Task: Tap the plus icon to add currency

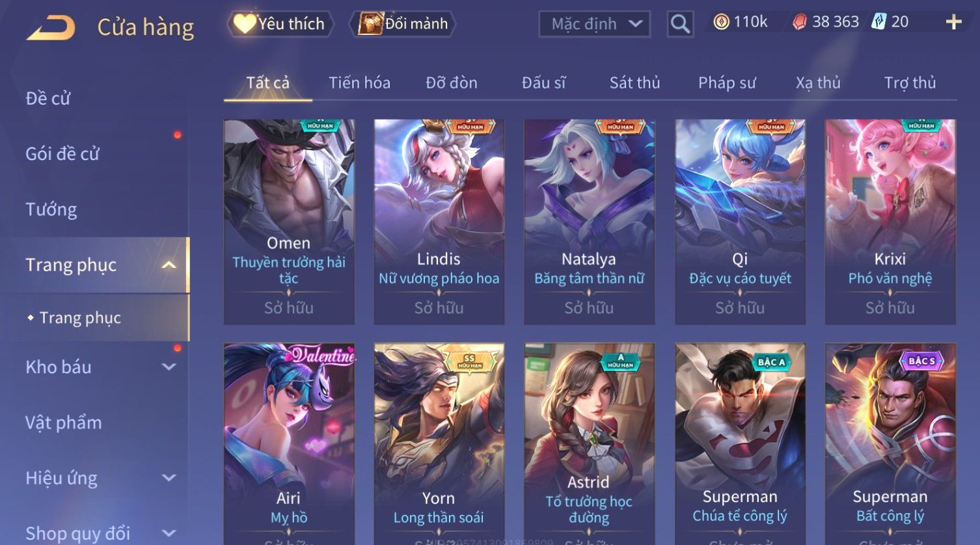Action: coord(953,22)
